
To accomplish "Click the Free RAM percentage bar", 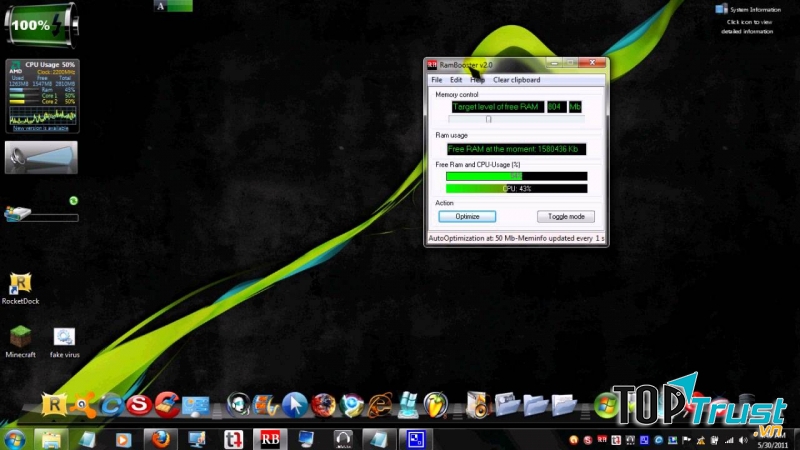I will pos(516,176).
